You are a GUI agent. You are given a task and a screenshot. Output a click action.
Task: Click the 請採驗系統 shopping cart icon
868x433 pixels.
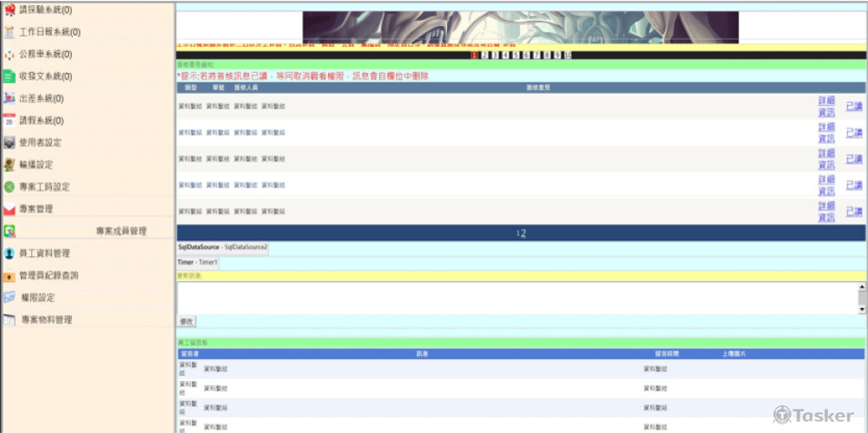click(10, 10)
